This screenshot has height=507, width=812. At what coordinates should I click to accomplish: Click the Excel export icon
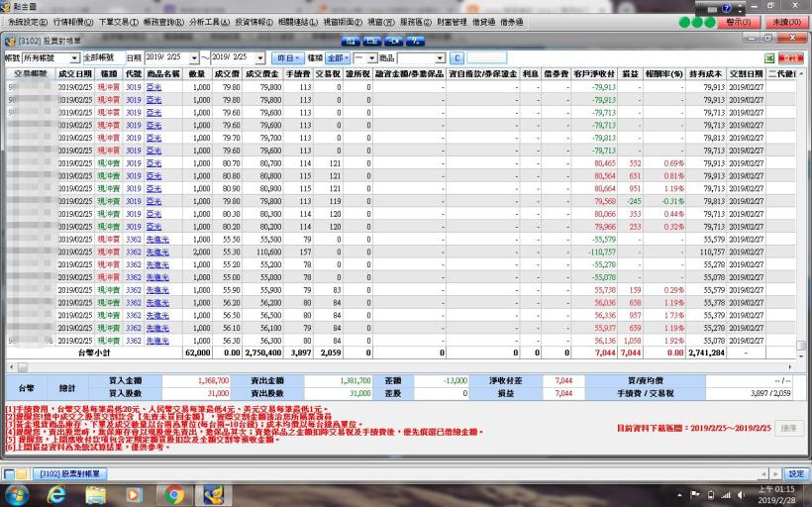pyautogui.click(x=769, y=58)
